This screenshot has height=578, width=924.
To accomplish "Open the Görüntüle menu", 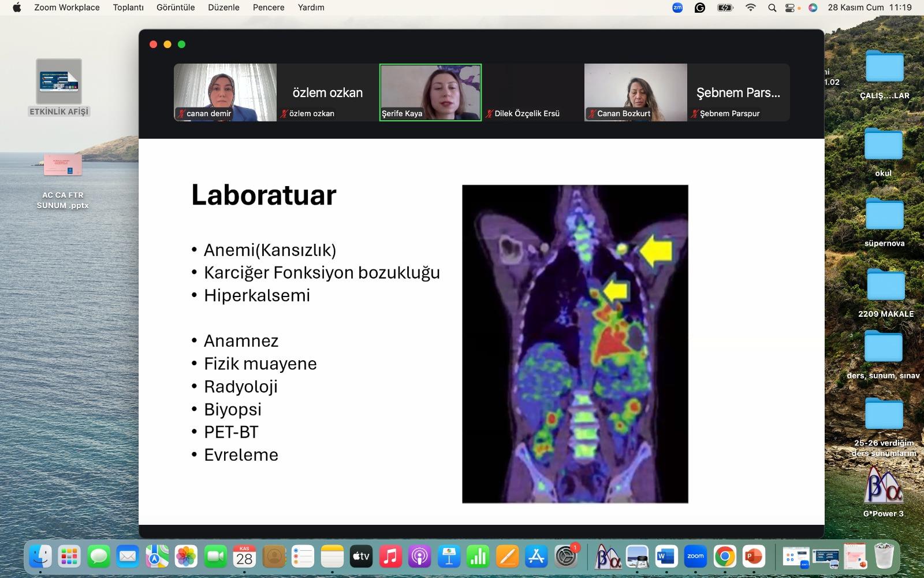I will (x=176, y=8).
